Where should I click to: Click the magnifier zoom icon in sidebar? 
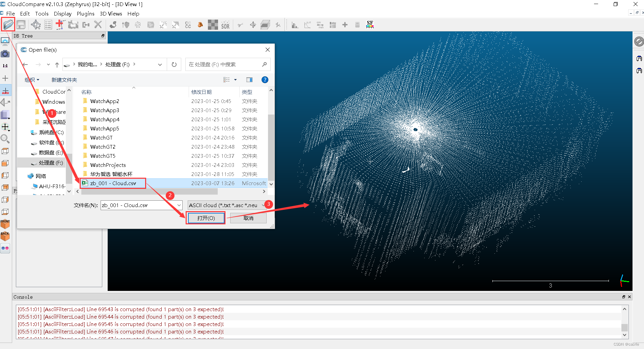[5, 139]
